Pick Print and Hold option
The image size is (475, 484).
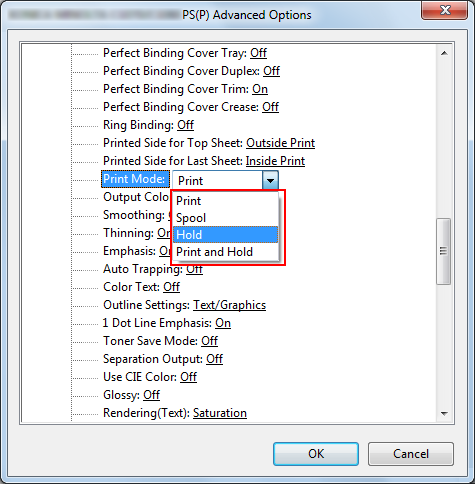(225, 252)
